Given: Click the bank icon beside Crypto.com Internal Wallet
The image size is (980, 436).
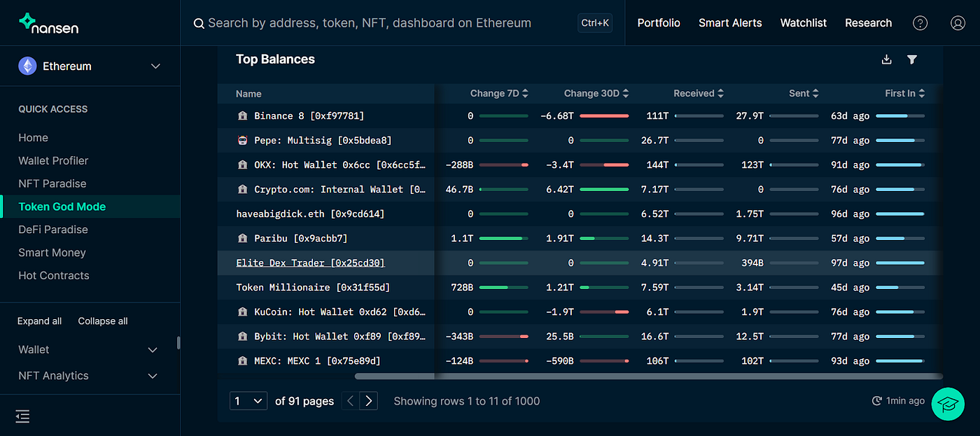Looking at the screenshot, I should [242, 189].
